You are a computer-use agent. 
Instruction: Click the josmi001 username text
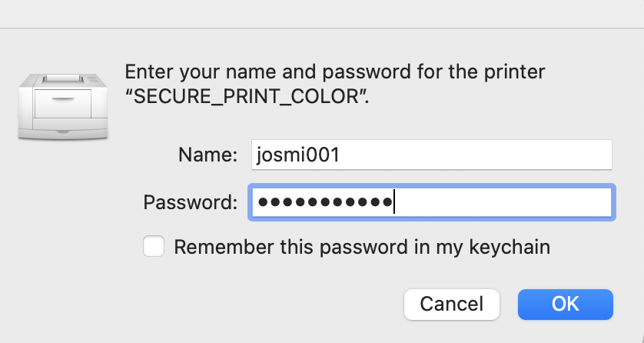click(x=297, y=155)
